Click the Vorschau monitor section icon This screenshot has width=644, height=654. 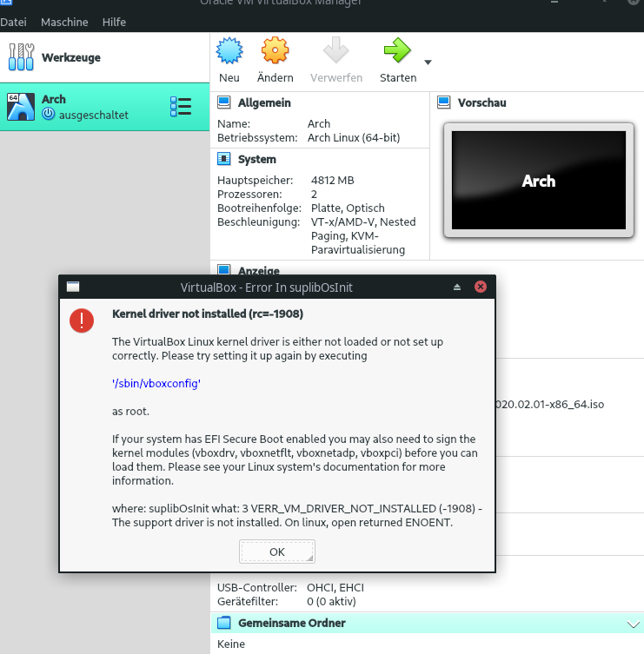[x=443, y=103]
